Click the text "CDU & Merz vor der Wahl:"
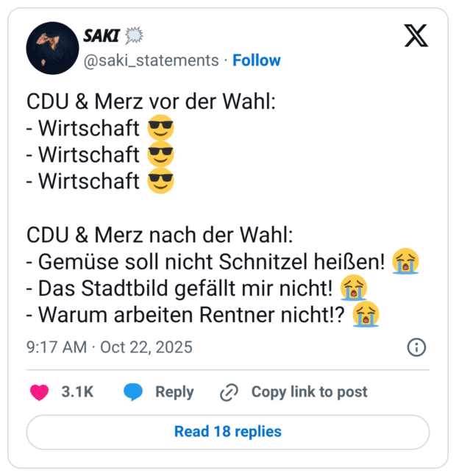 pos(151,102)
